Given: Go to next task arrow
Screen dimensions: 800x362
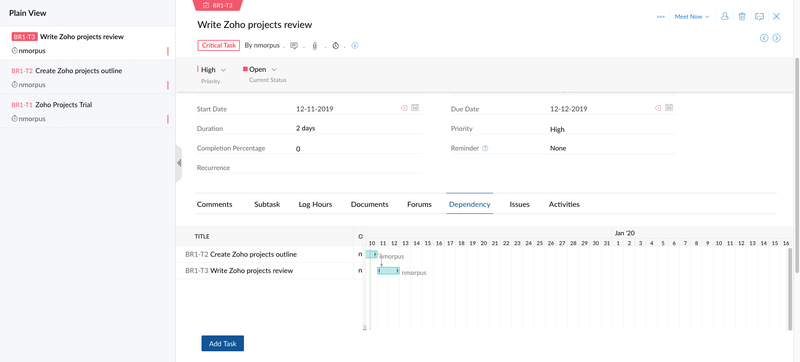Looking at the screenshot, I should point(777,38).
